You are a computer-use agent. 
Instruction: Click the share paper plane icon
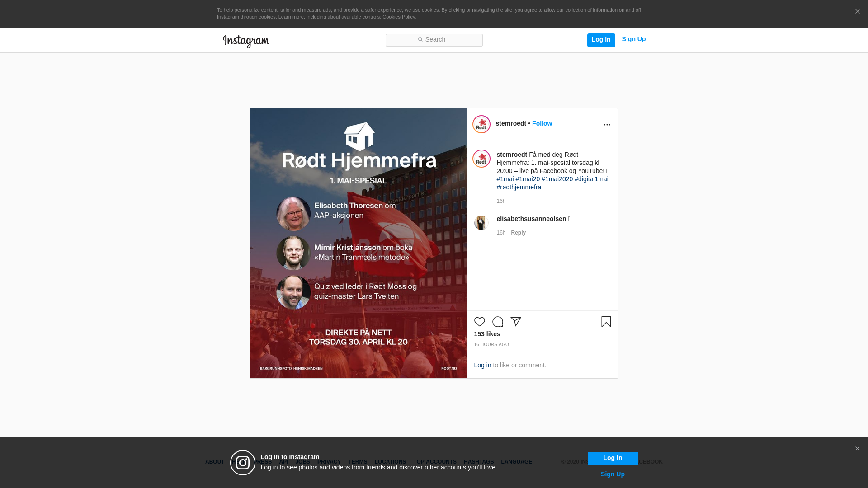click(x=516, y=321)
